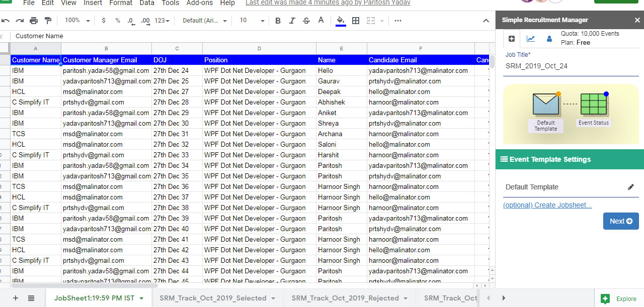This screenshot has width=644, height=307.
Task: Edit Default Template with pencil icon
Action: [631, 187]
